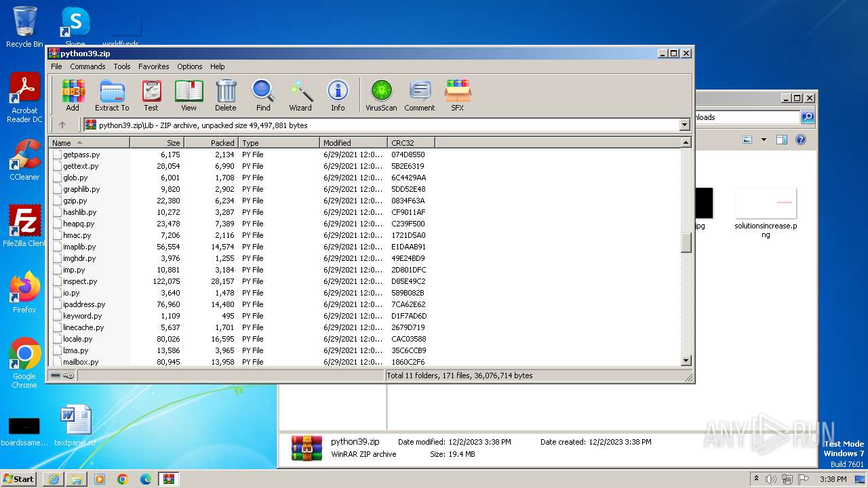The height and width of the screenshot is (488, 868).
Task: Click the drive icon in WinRAR status bar
Action: pyautogui.click(x=56, y=375)
